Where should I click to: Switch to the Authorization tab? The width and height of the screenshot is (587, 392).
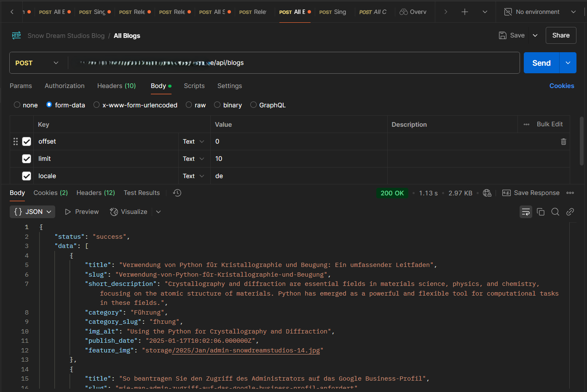64,86
